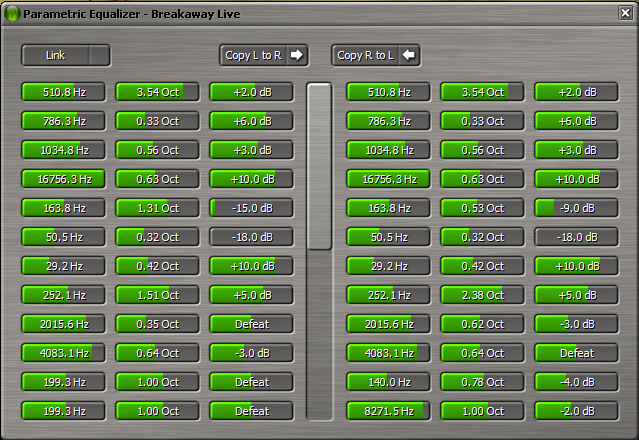
Task: Click left channel 50.5 Hz frequency slider
Action: coord(64,237)
